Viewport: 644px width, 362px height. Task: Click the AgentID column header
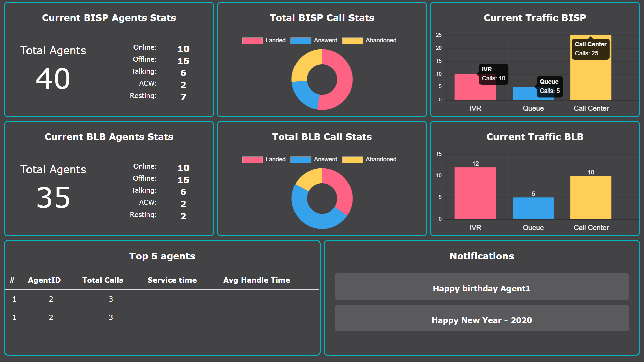(x=44, y=280)
